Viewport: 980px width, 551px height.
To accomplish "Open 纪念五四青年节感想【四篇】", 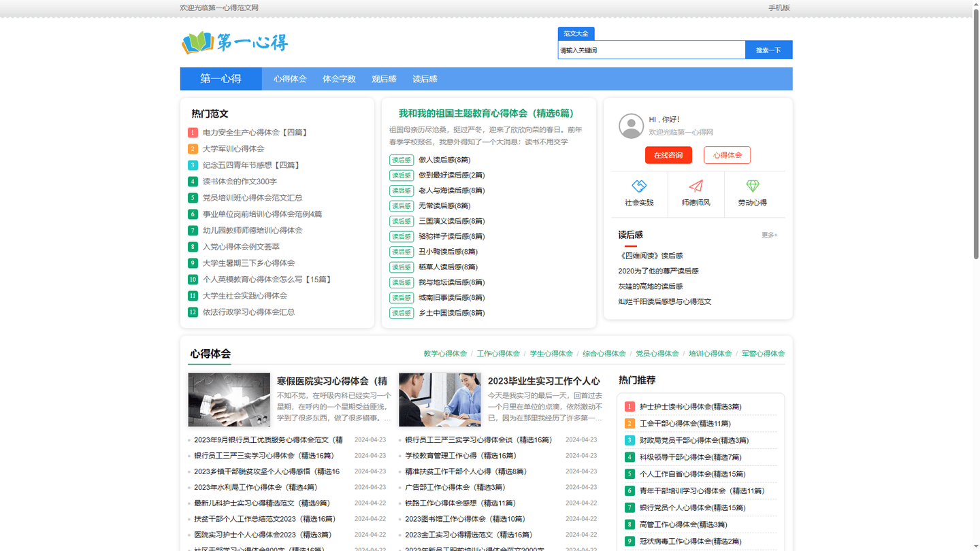I will click(x=251, y=165).
